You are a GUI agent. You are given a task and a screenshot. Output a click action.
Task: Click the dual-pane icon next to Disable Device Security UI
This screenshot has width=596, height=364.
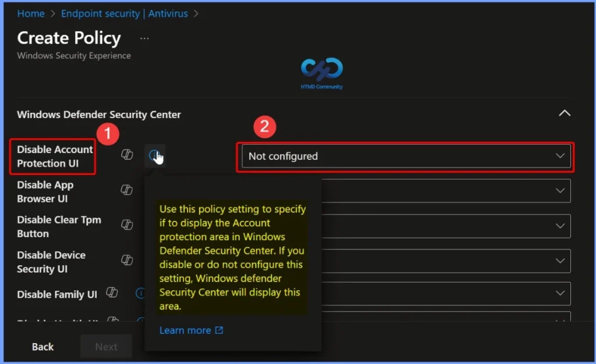click(x=126, y=260)
